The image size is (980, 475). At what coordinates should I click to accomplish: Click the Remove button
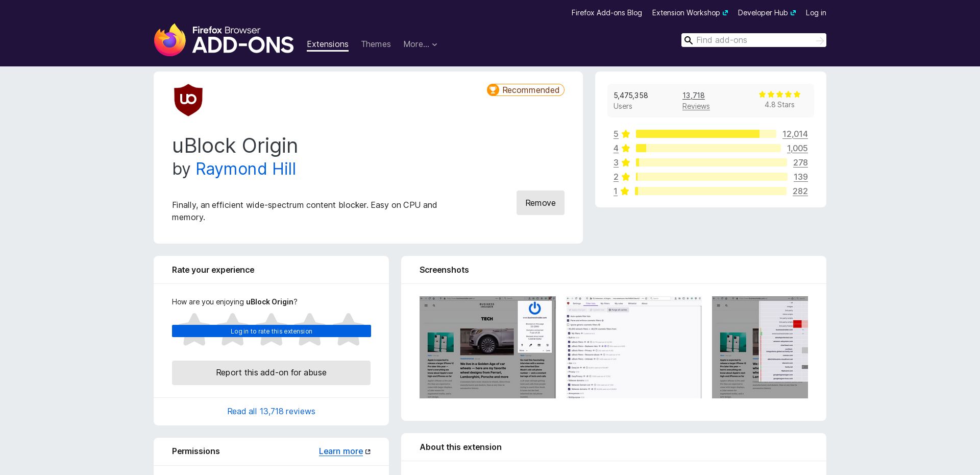pyautogui.click(x=541, y=203)
